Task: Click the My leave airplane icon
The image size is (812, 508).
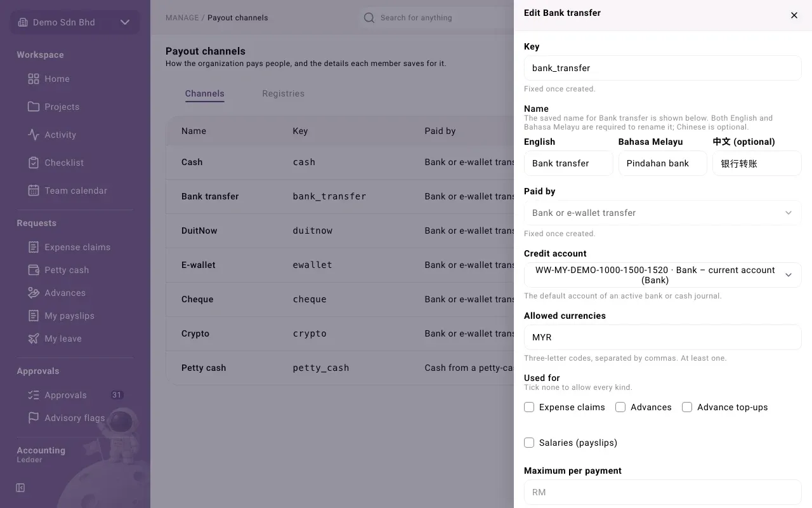Action: pos(34,338)
